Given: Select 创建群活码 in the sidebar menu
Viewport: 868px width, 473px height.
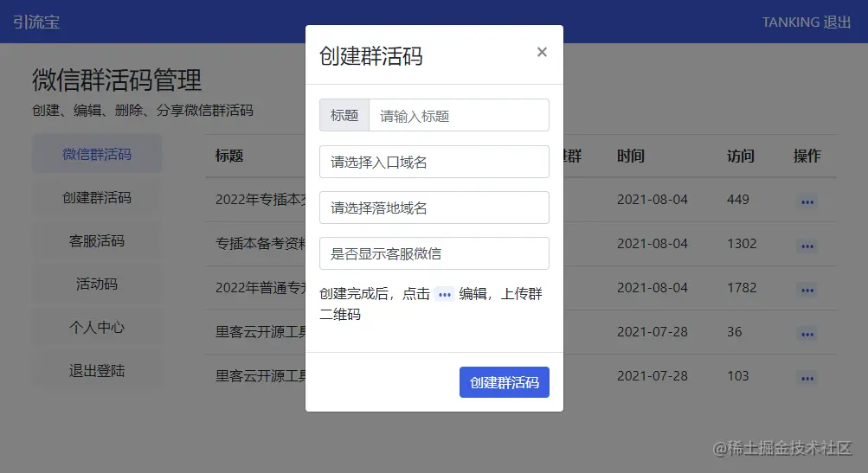Looking at the screenshot, I should coord(97,197).
